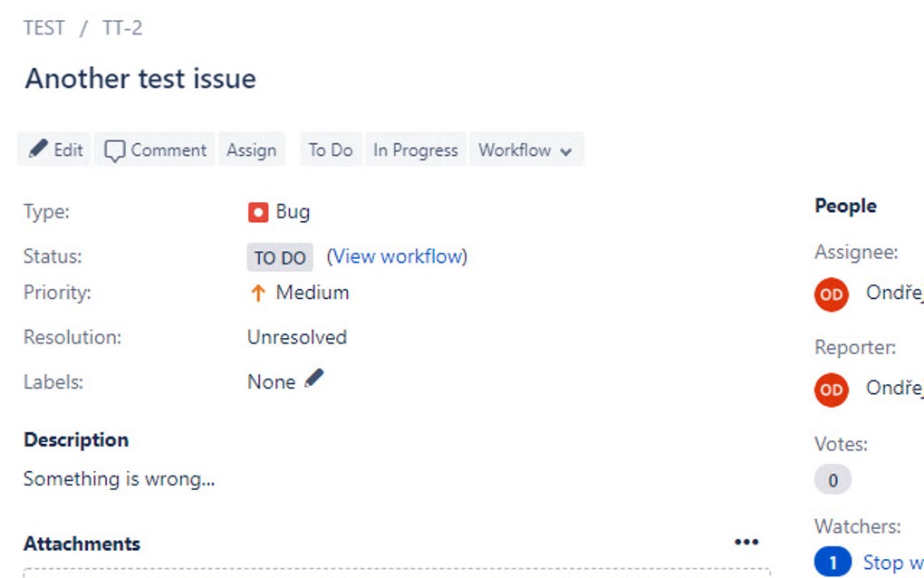Select the In Progress transition
The height and width of the screenshot is (578, 924).
[x=415, y=149]
